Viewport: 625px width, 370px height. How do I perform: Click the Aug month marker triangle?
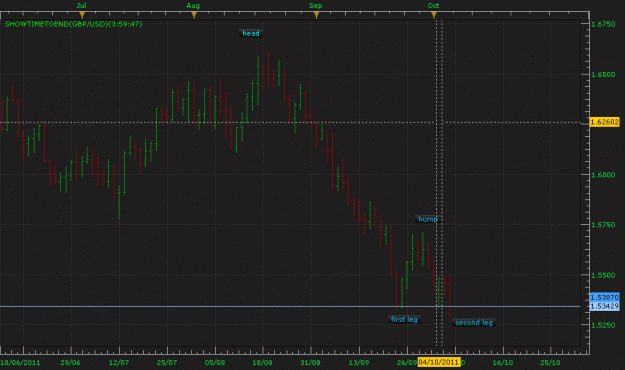pos(194,15)
